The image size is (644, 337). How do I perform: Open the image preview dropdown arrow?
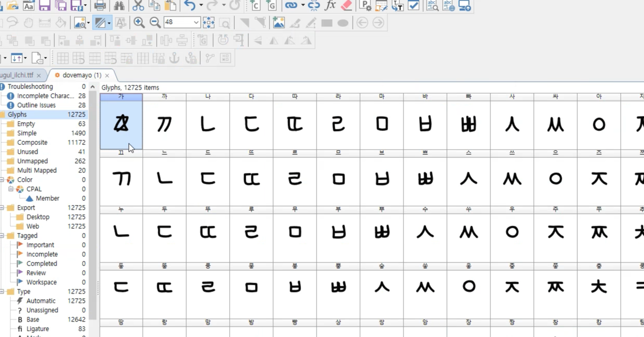pos(88,23)
